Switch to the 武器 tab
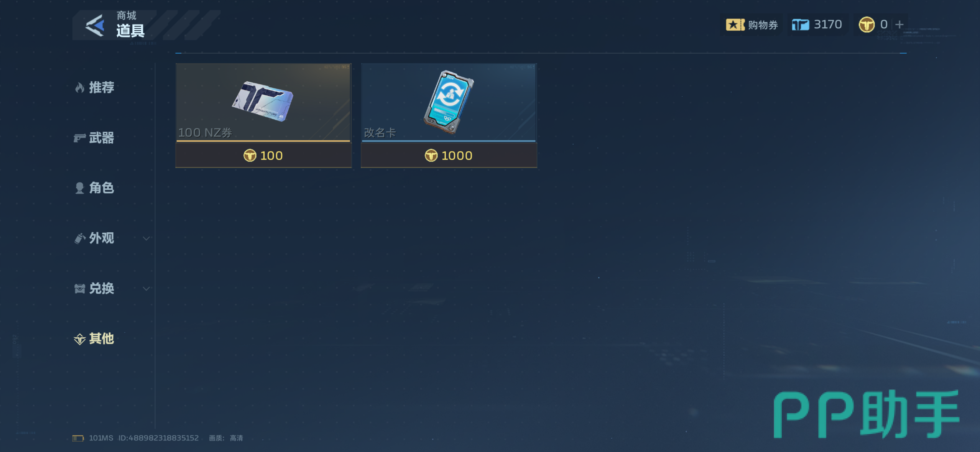 click(x=94, y=138)
